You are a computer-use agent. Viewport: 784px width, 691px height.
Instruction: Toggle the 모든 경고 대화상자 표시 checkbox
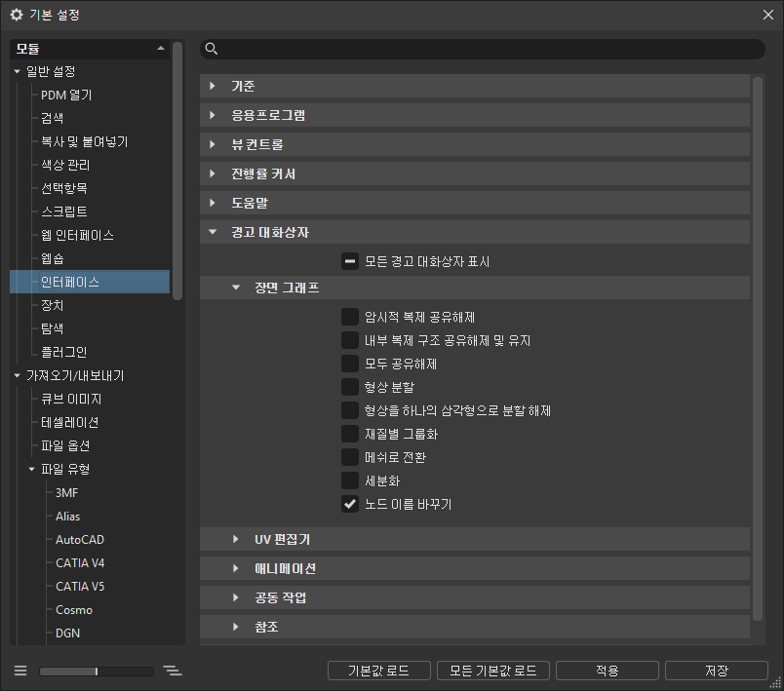[x=350, y=261]
